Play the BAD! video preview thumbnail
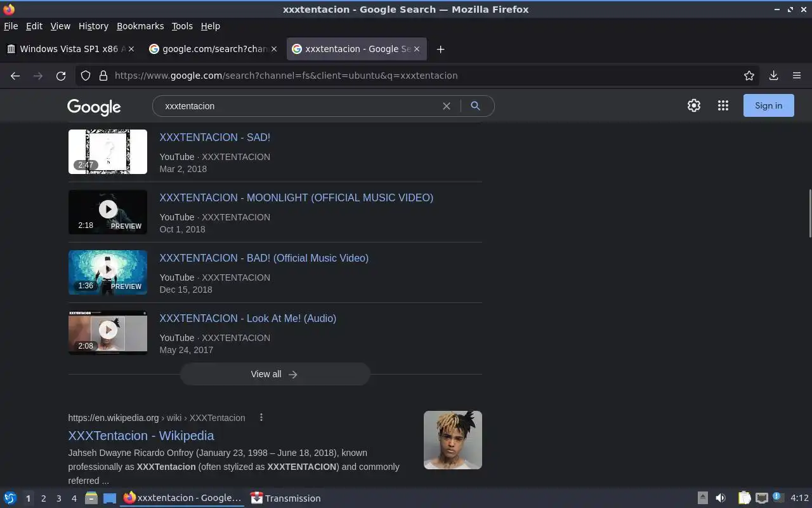This screenshot has width=812, height=508. click(108, 272)
